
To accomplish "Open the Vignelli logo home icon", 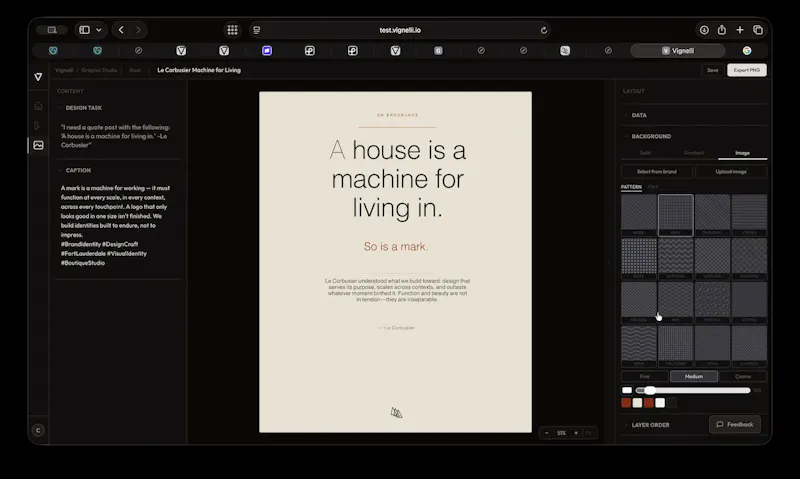I will pyautogui.click(x=38, y=77).
